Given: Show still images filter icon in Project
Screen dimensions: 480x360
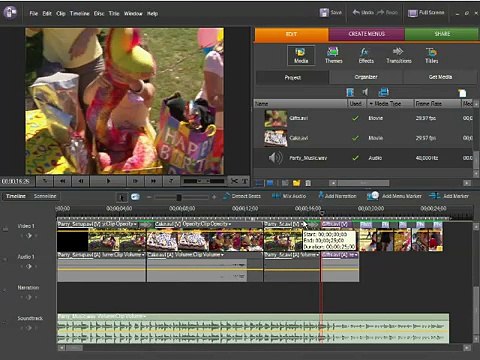Looking at the screenshot, I should (383, 92).
